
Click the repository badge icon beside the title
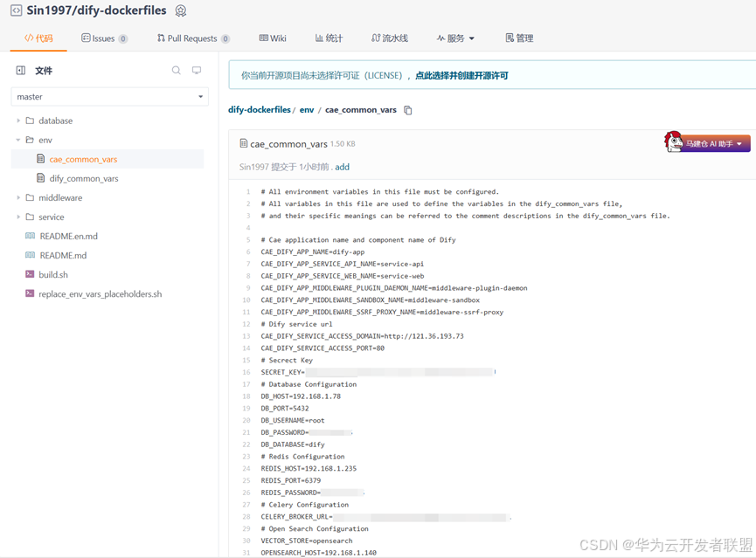(x=180, y=10)
